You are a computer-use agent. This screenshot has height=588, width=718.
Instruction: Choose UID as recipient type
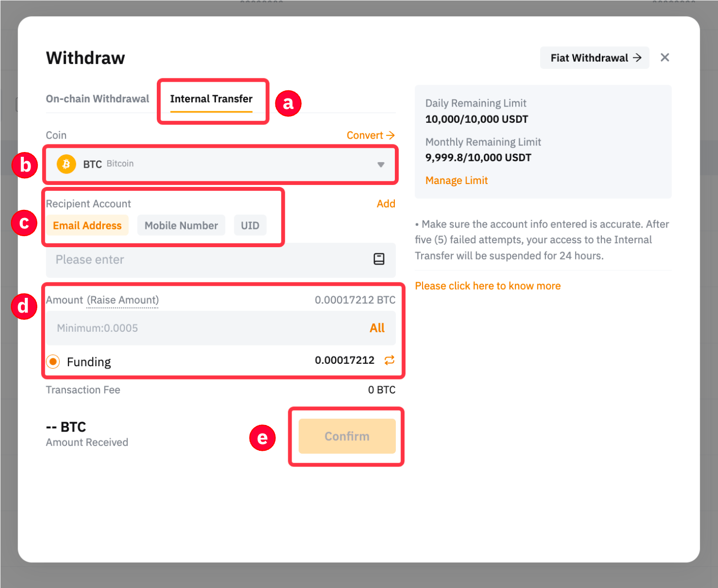tap(250, 226)
